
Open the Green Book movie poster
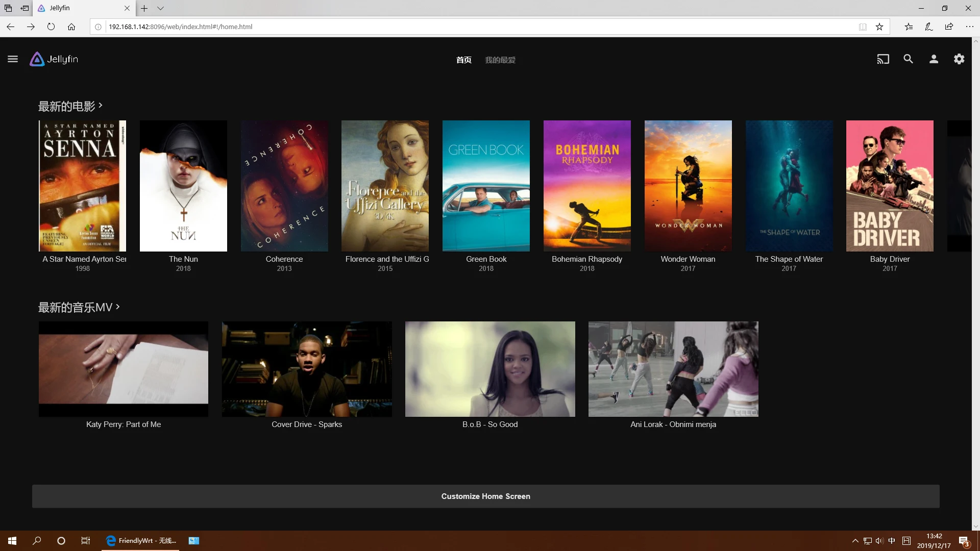click(x=486, y=186)
